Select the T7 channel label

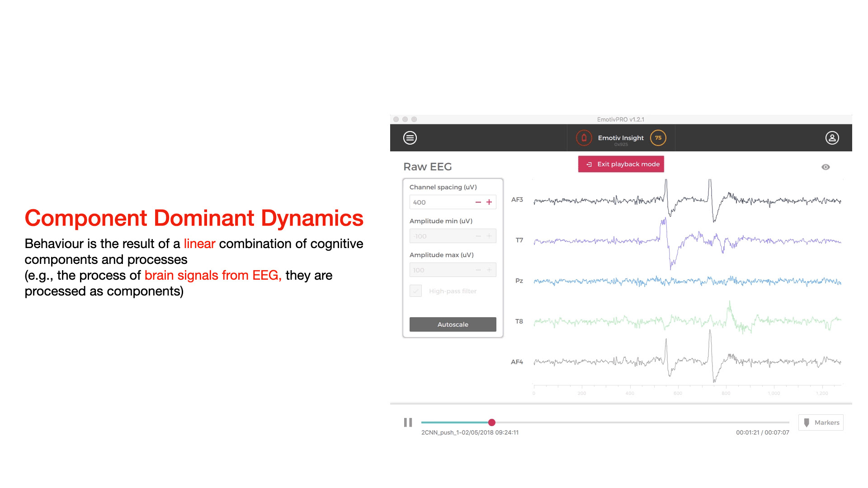coord(519,240)
